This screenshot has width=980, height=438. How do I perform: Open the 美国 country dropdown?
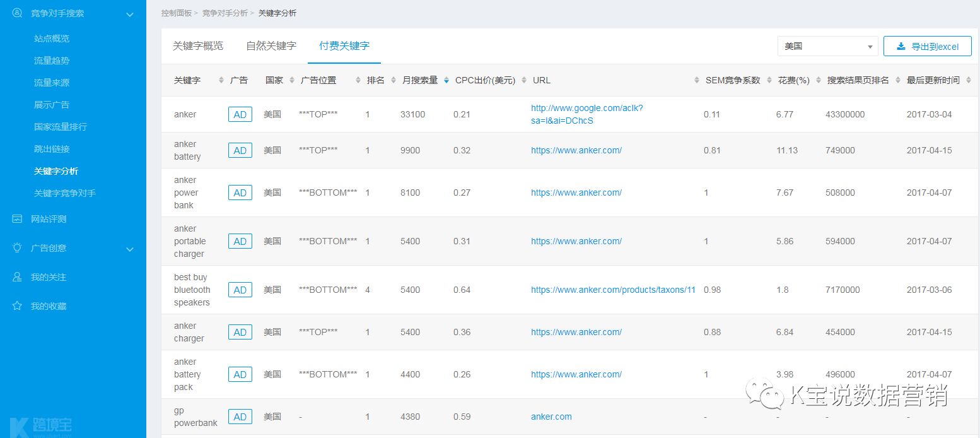click(x=827, y=46)
